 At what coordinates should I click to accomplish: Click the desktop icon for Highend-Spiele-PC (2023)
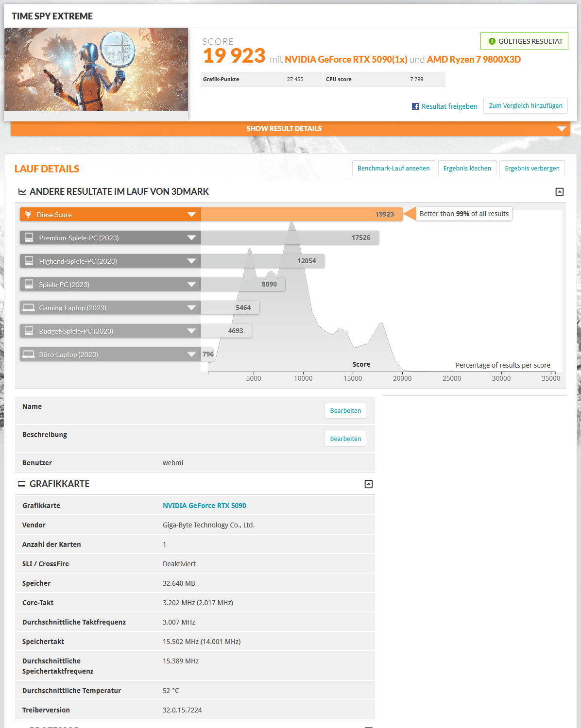click(x=29, y=261)
